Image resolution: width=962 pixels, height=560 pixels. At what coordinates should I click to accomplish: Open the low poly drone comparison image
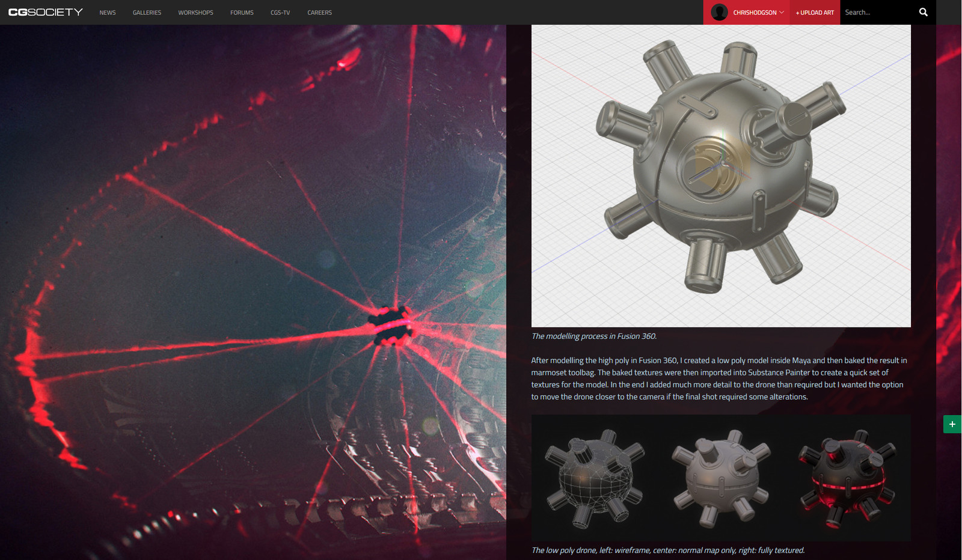pos(721,478)
